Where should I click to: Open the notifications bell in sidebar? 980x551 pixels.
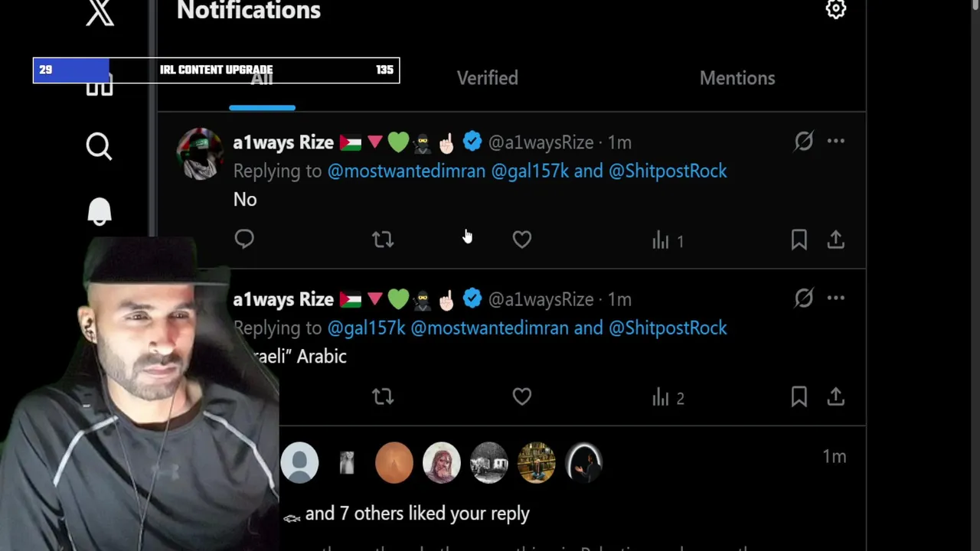(x=99, y=212)
